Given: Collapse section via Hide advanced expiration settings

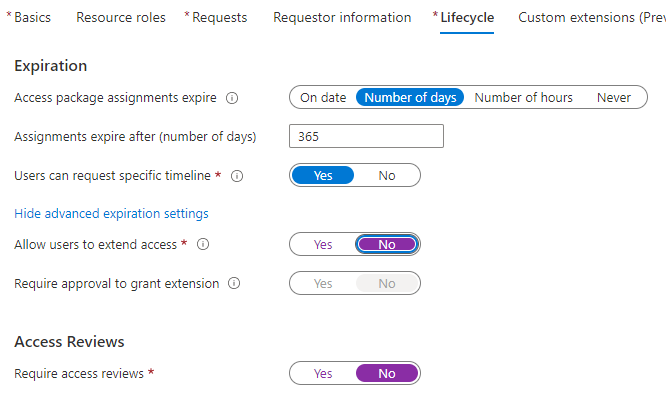Looking at the screenshot, I should coord(111,214).
